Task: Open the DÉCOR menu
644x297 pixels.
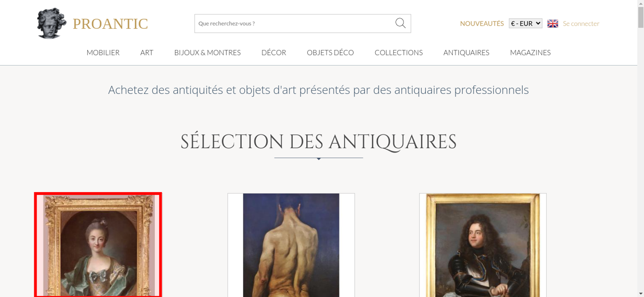Action: coord(274,52)
